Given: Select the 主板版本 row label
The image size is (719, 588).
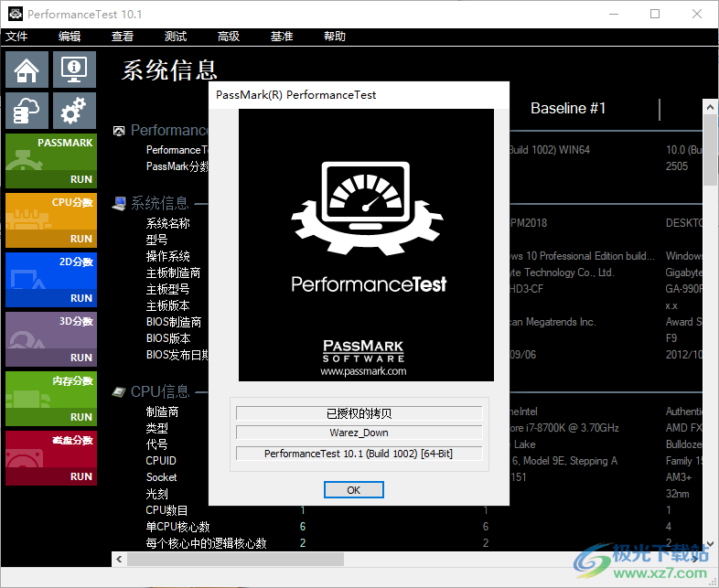Looking at the screenshot, I should coord(167,305).
